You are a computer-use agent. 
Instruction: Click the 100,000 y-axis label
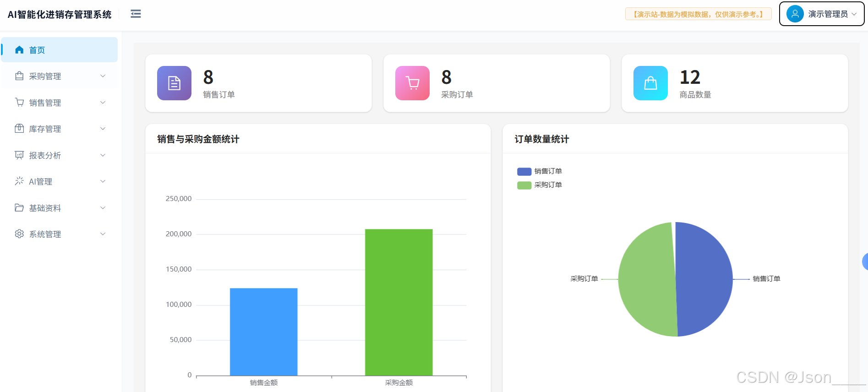[x=179, y=305]
